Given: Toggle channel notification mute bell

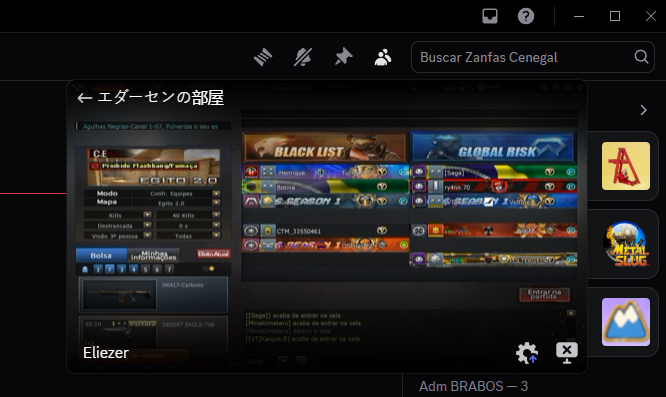Looking at the screenshot, I should (303, 57).
